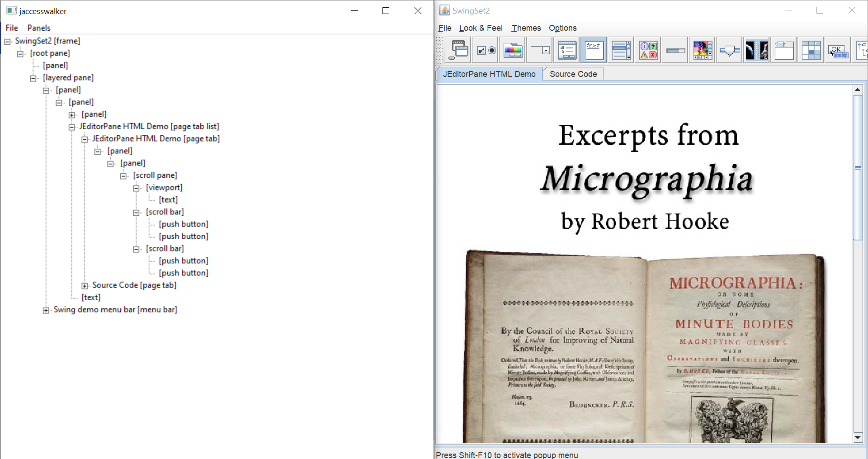This screenshot has width=868, height=459.
Task: Open the Slider demo icon
Action: click(729, 50)
